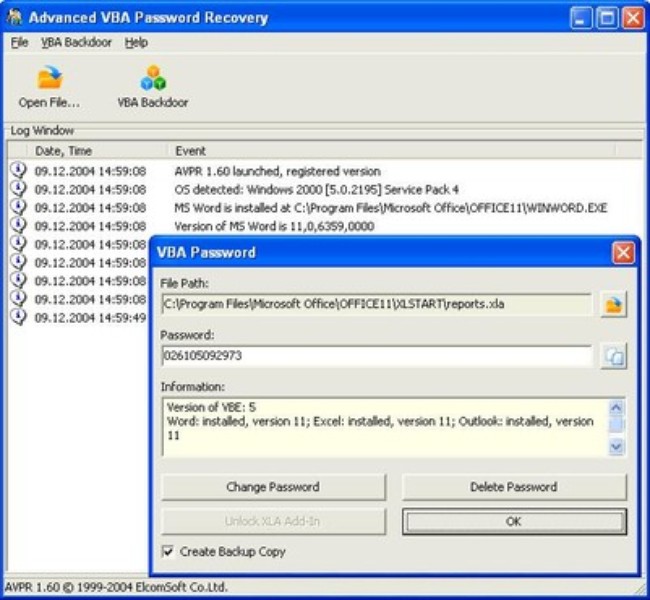Click the Date, Time column header
The image size is (650, 600).
pyautogui.click(x=64, y=151)
